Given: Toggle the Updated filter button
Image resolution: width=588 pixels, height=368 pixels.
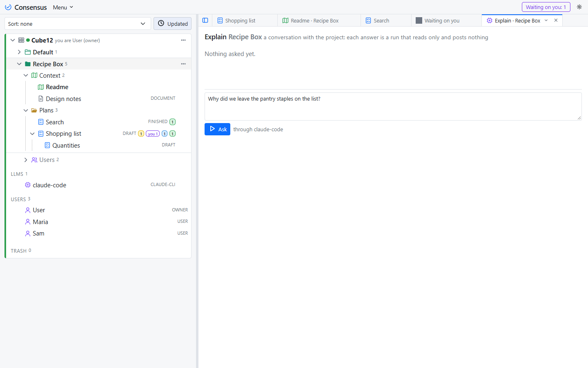Looking at the screenshot, I should [x=173, y=24].
